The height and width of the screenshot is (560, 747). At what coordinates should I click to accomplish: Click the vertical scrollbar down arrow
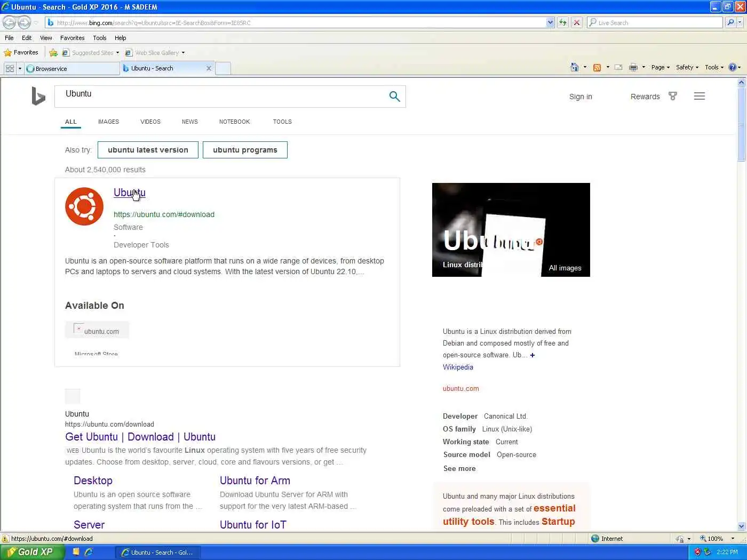tap(741, 526)
